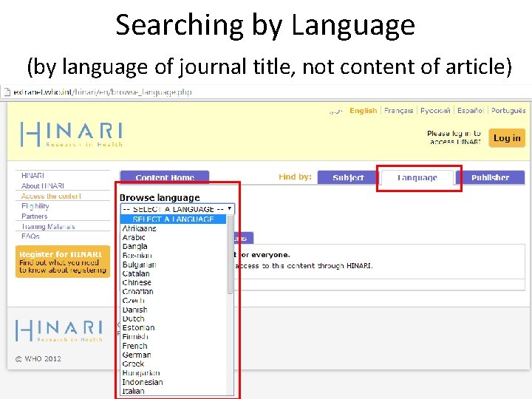Pick Catalan in the dropdown list
This screenshot has width=532, height=399.
coord(136,273)
